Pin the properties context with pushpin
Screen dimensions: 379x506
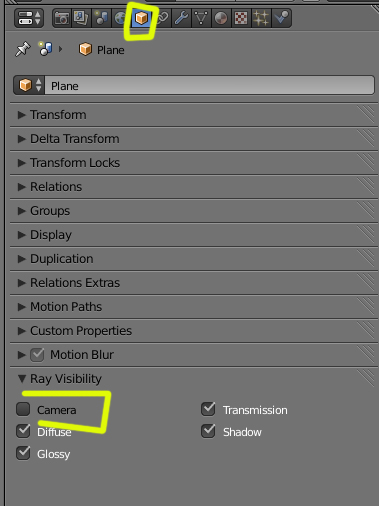pyautogui.click(x=23, y=49)
